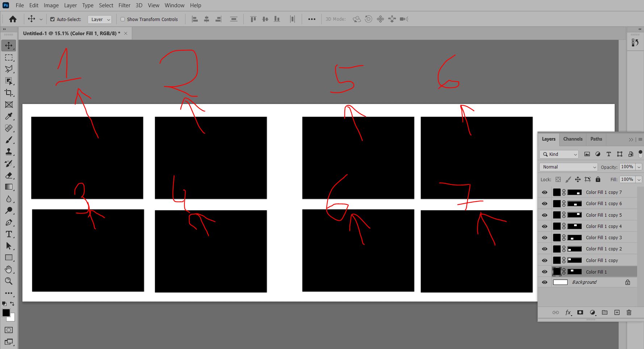
Task: Open the Kind filter dropdown
Action: (x=559, y=154)
